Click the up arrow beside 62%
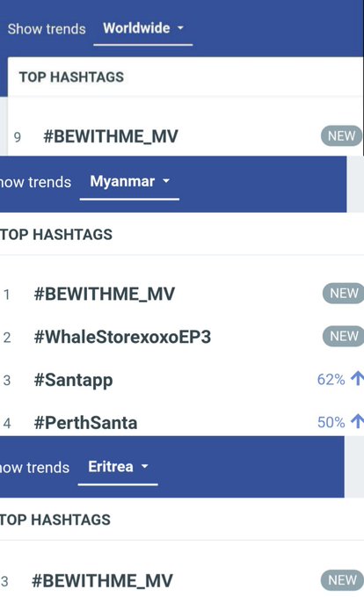364x597 pixels. [x=357, y=379]
